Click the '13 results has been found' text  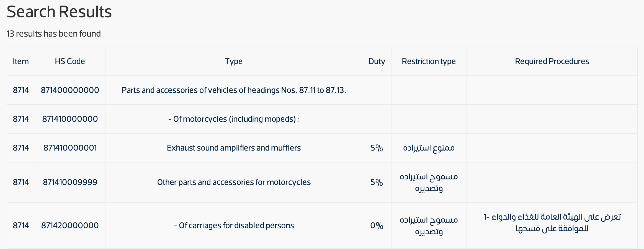click(54, 34)
